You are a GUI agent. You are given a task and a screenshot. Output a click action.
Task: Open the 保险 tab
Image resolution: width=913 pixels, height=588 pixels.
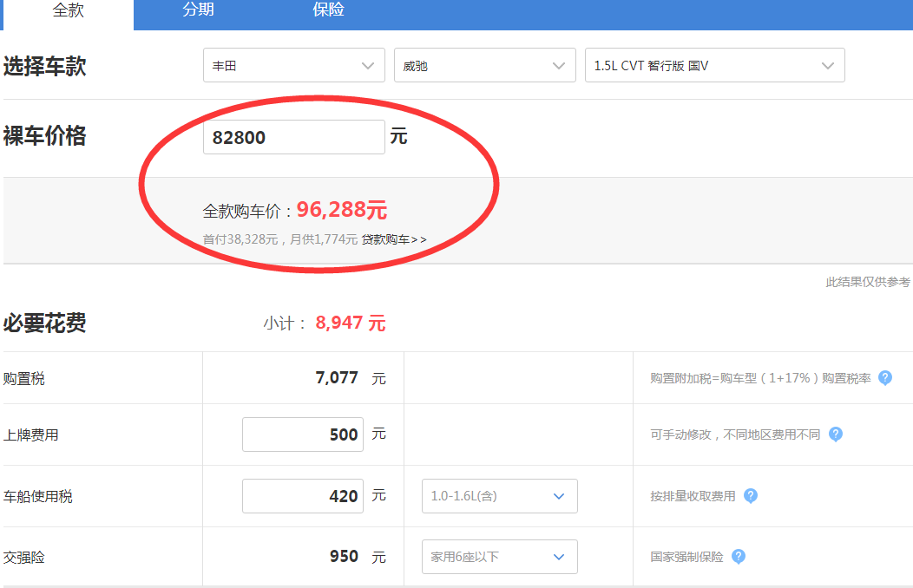coord(328,10)
